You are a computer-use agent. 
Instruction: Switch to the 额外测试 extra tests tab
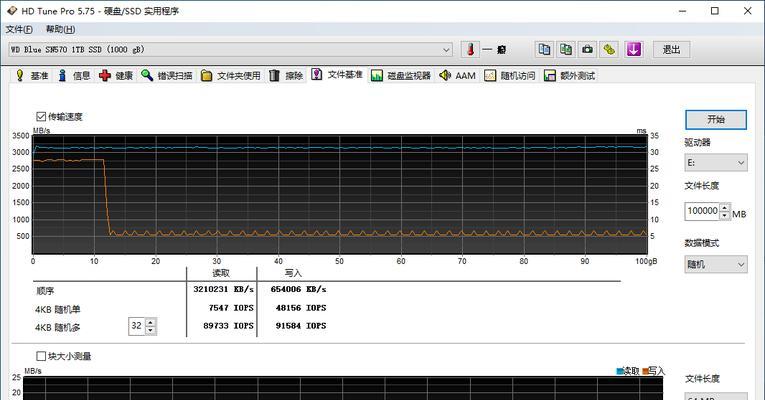pyautogui.click(x=570, y=76)
